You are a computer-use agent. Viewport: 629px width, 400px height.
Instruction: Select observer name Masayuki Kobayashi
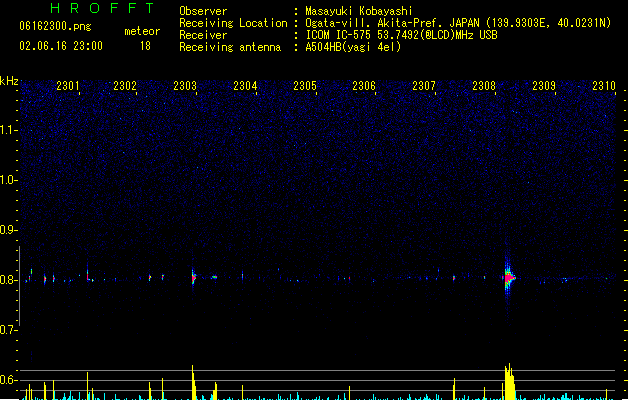coord(359,11)
